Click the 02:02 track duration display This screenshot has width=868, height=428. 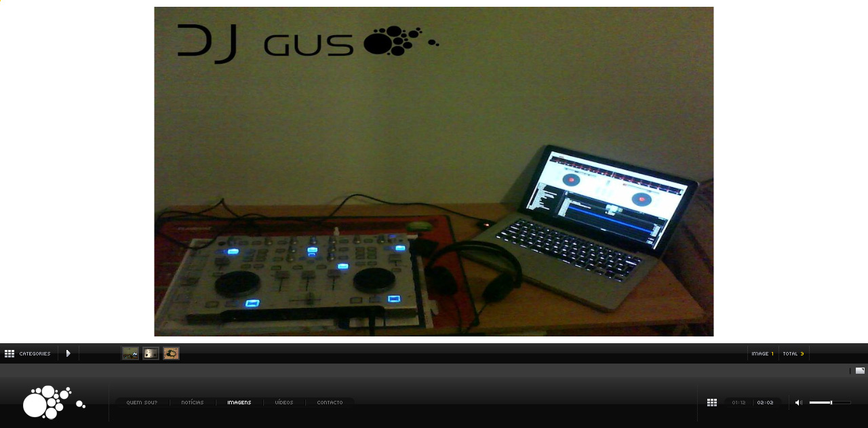pos(766,403)
